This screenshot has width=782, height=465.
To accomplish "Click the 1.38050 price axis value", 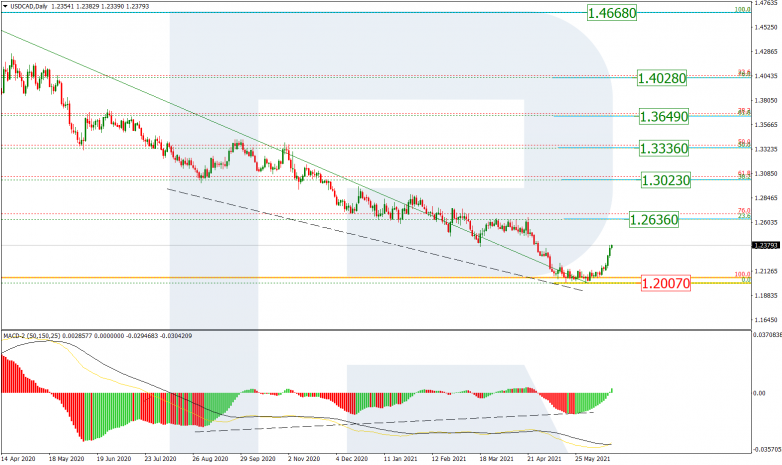I will pyautogui.click(x=766, y=100).
